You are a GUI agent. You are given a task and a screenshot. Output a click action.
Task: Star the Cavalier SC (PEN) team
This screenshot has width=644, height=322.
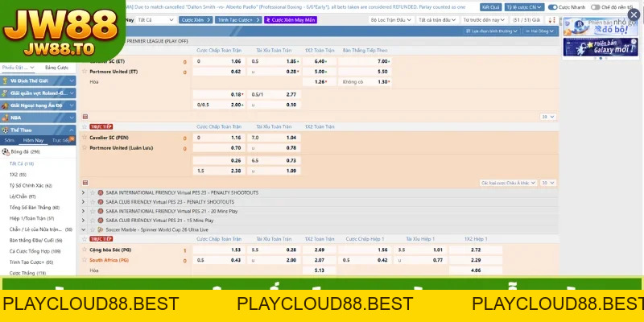click(x=85, y=137)
